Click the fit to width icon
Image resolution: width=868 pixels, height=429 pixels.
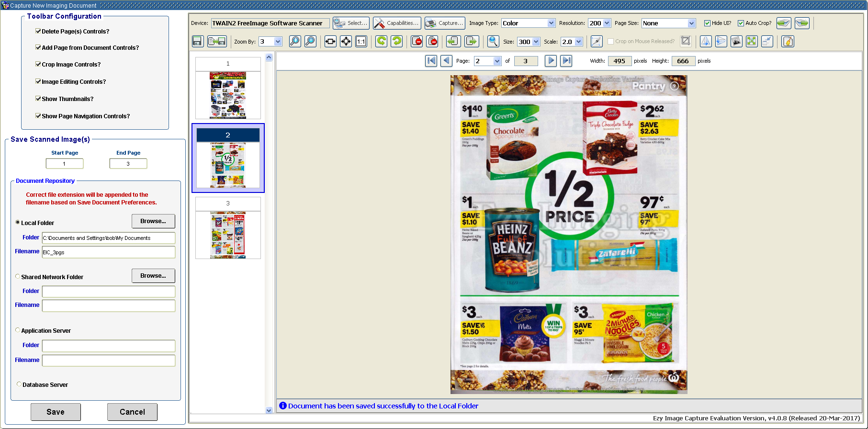point(330,42)
